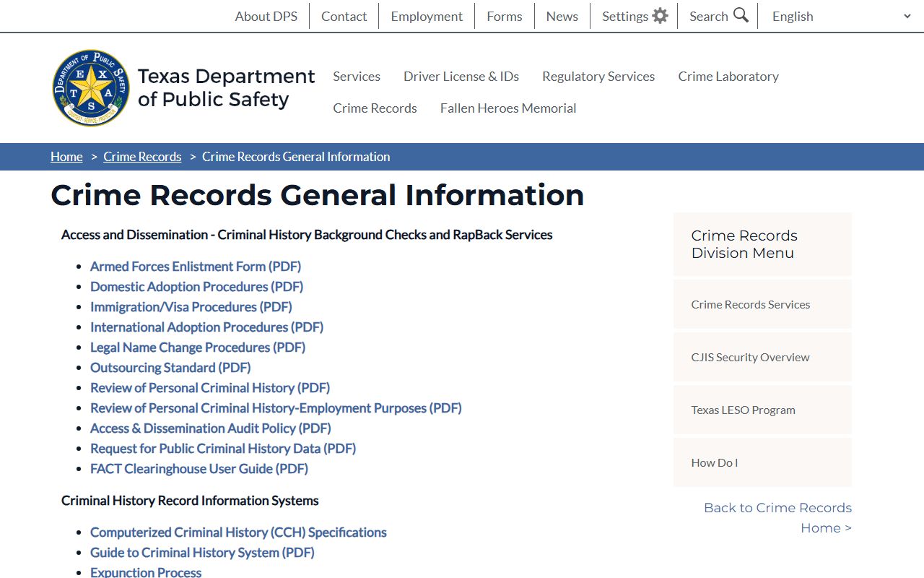Click the Crime Records General Information heading
Image resolution: width=924 pixels, height=578 pixels.
(317, 195)
